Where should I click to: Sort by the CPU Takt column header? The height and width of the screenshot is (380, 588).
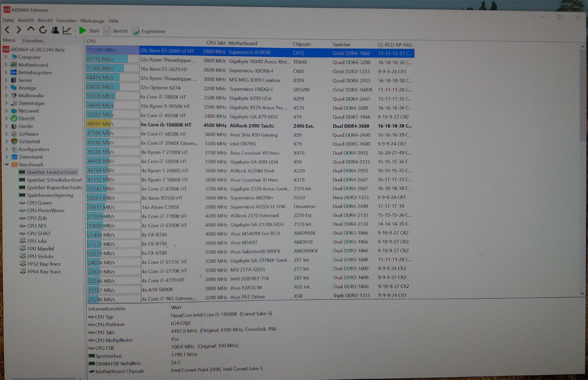216,43
